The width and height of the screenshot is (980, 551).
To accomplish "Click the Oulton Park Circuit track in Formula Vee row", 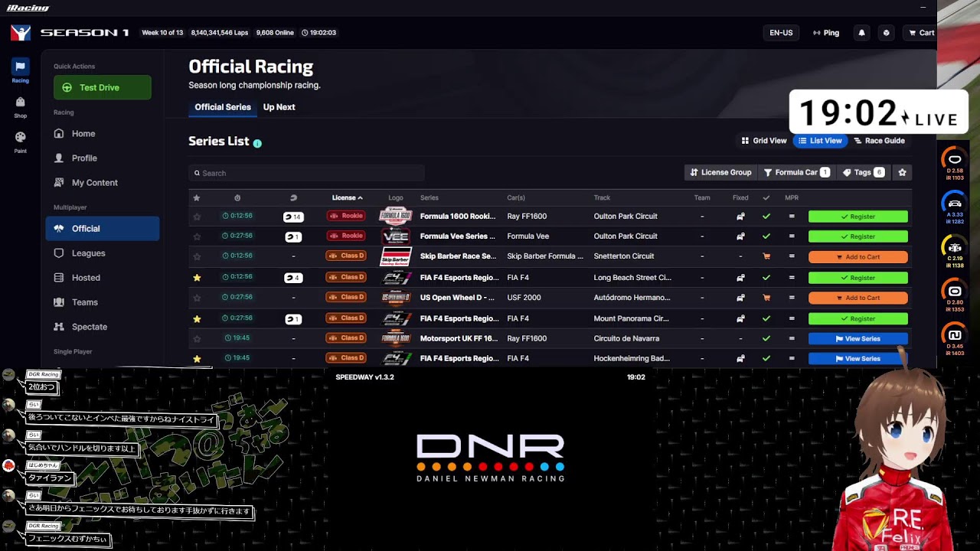I will 626,236.
